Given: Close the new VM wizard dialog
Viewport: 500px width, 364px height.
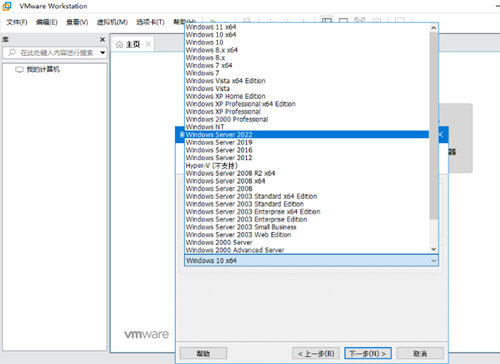Looking at the screenshot, I should pyautogui.click(x=441, y=134).
